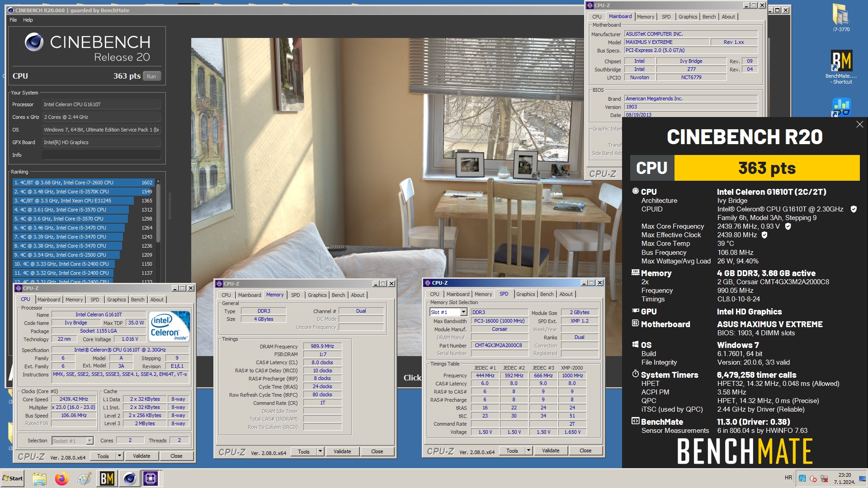Viewport: 868px width, 488px height.
Task: Open Graphics tab in CPU-Z CPU window
Action: (x=116, y=300)
